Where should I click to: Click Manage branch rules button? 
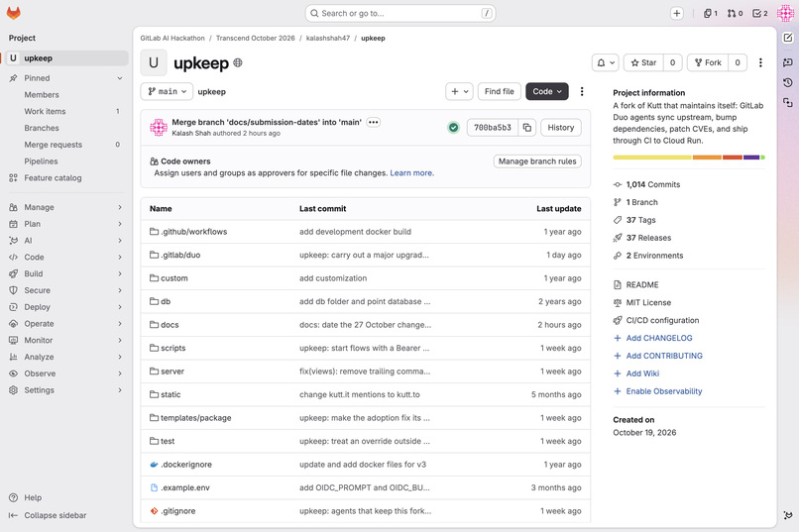coord(537,161)
